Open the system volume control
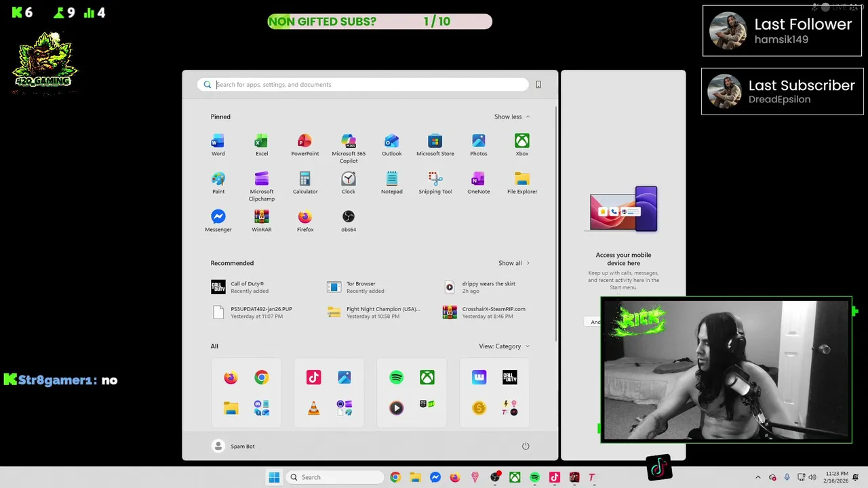 [812, 477]
